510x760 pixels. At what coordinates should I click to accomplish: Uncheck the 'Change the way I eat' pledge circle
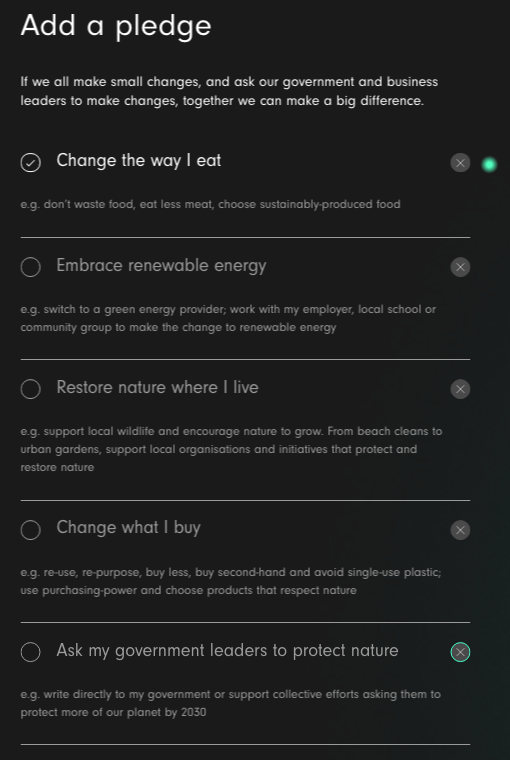[31, 162]
